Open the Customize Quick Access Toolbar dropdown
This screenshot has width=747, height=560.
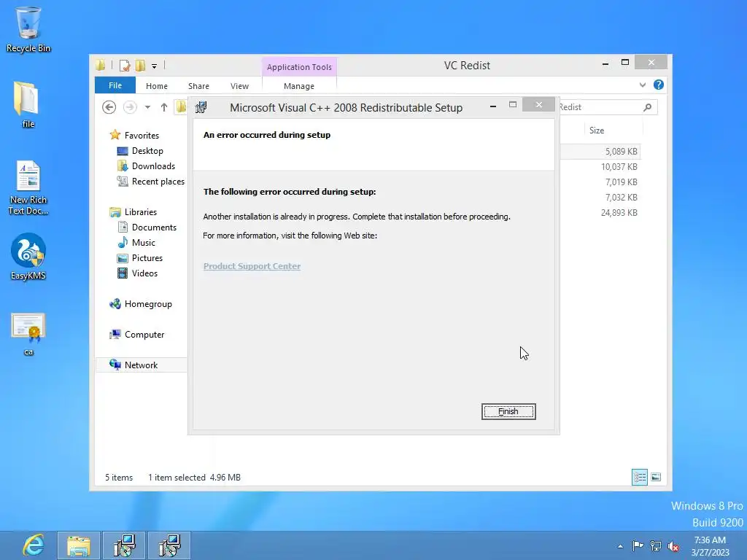click(155, 66)
